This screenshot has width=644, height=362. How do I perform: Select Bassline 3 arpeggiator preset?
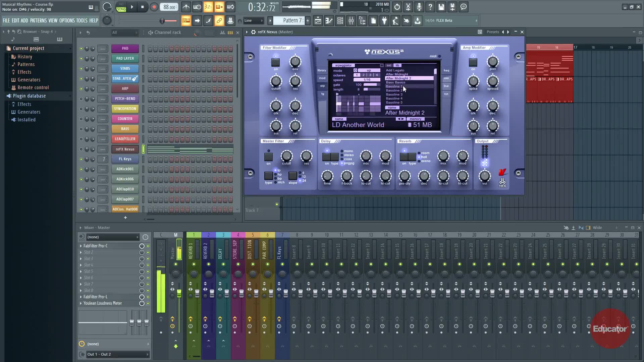click(x=394, y=95)
